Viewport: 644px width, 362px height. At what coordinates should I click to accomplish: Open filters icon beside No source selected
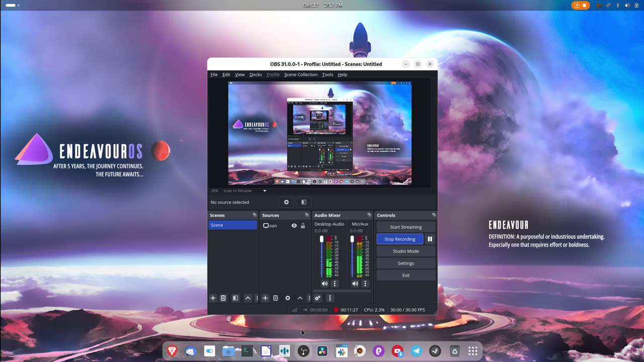click(x=303, y=202)
